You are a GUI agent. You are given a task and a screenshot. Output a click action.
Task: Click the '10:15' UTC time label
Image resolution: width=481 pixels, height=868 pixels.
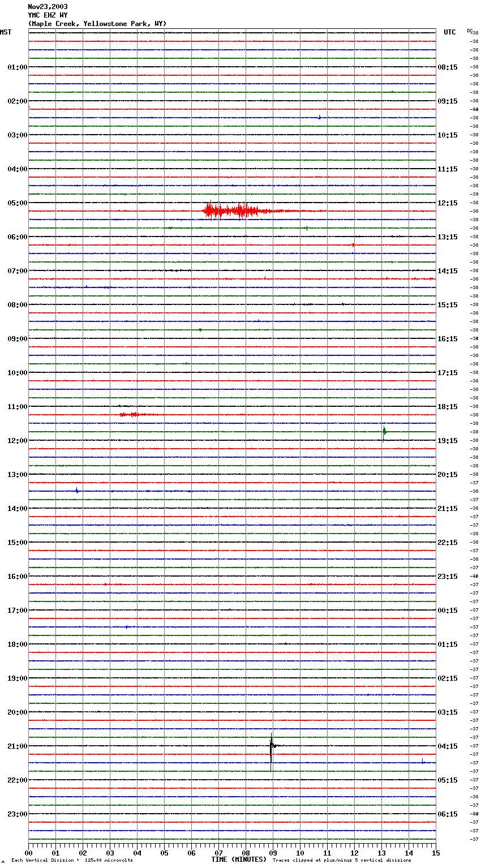448,135
